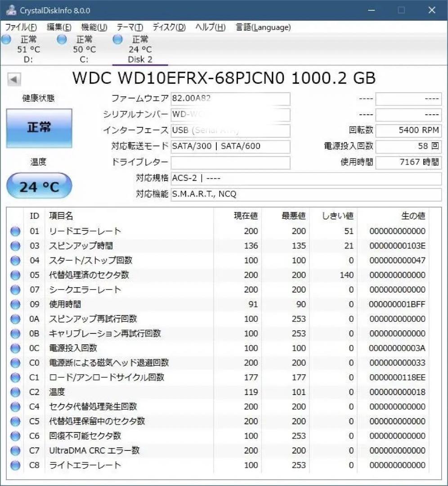Screen dimensions: 448x486
Task: Switch to the D: disk tab label
Action: (x=28, y=59)
